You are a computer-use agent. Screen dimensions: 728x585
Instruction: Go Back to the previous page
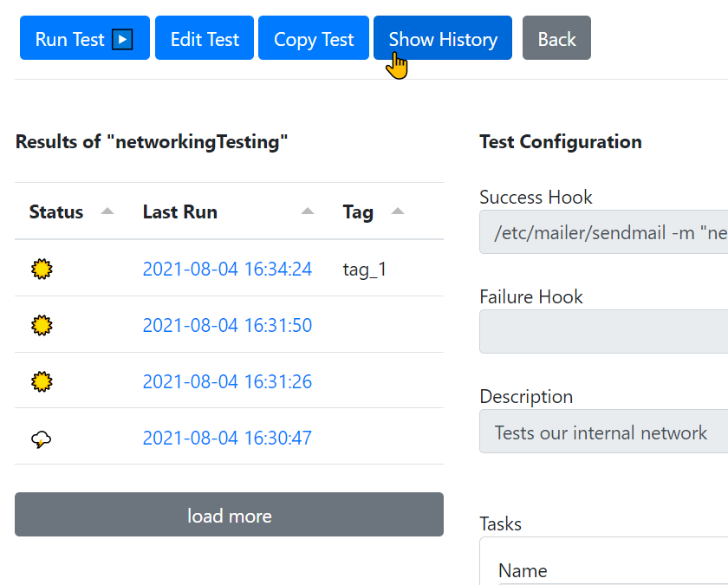556,39
